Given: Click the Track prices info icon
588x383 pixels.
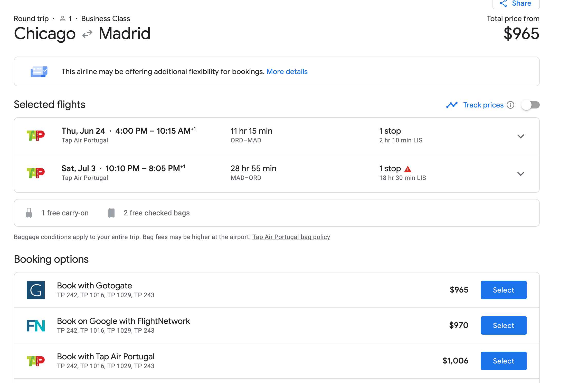Looking at the screenshot, I should (x=510, y=105).
